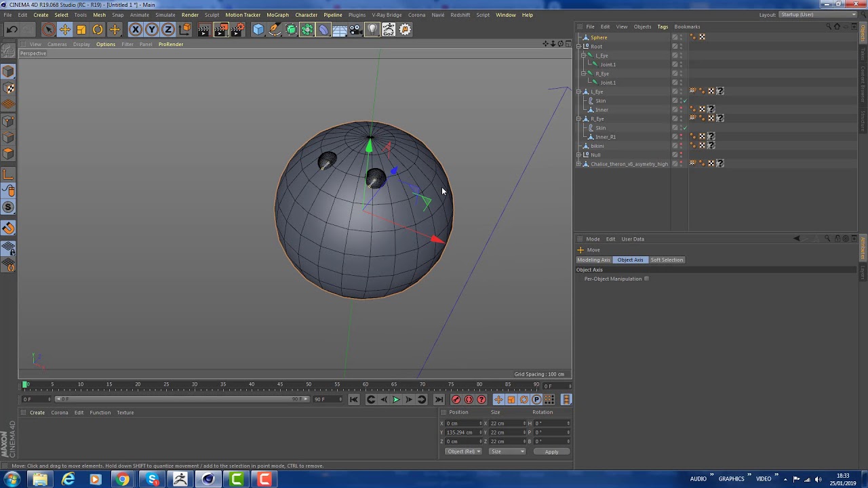The width and height of the screenshot is (868, 488).
Task: Go to end of animation
Action: (439, 400)
